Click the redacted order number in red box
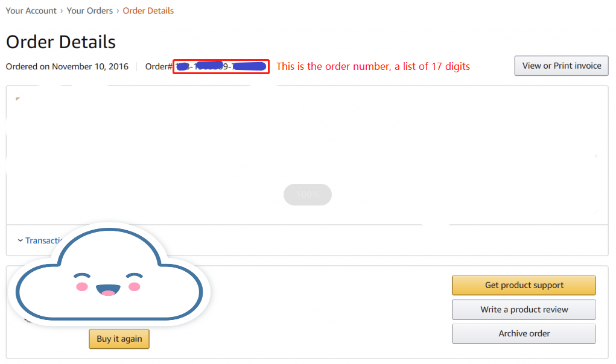616x364 pixels. point(221,67)
